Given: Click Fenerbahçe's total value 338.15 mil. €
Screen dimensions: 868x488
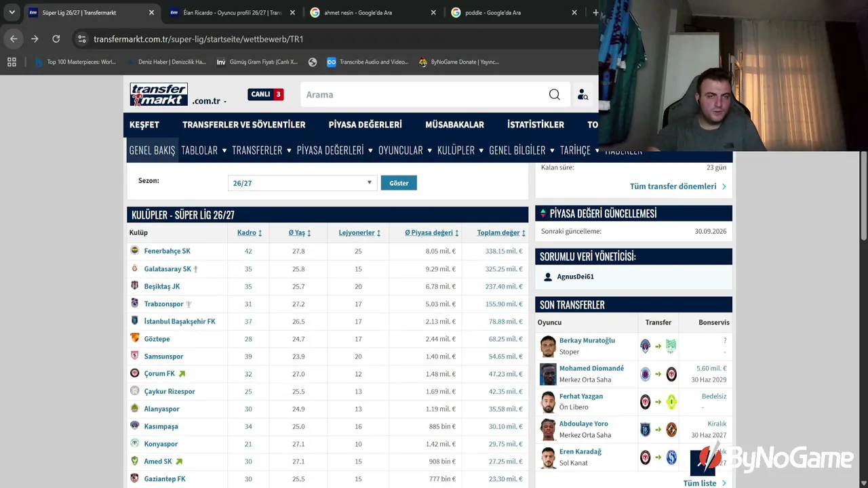Looking at the screenshot, I should click(x=504, y=251).
